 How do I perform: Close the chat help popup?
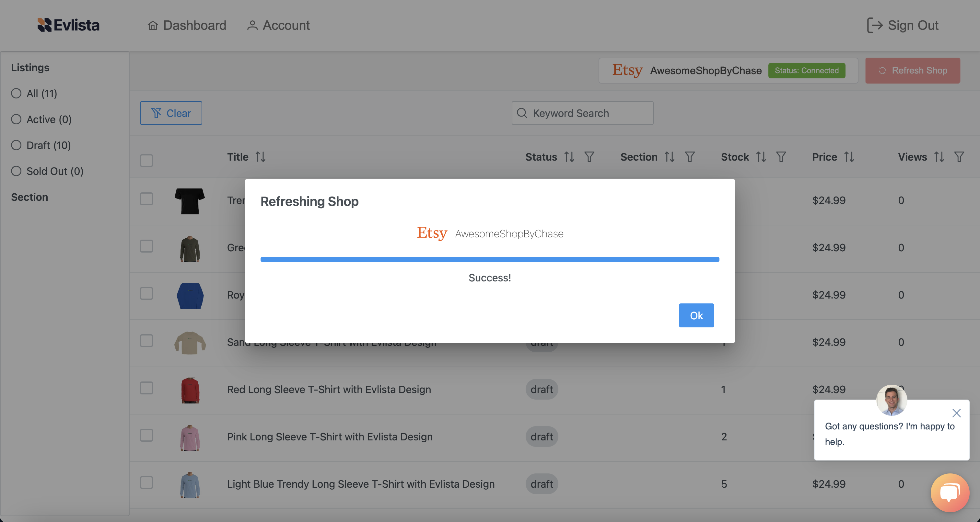(x=956, y=413)
